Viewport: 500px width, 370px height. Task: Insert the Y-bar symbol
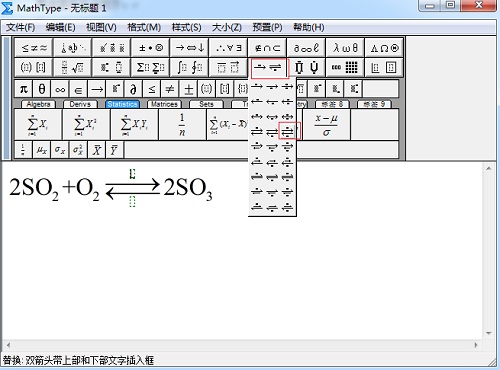115,150
